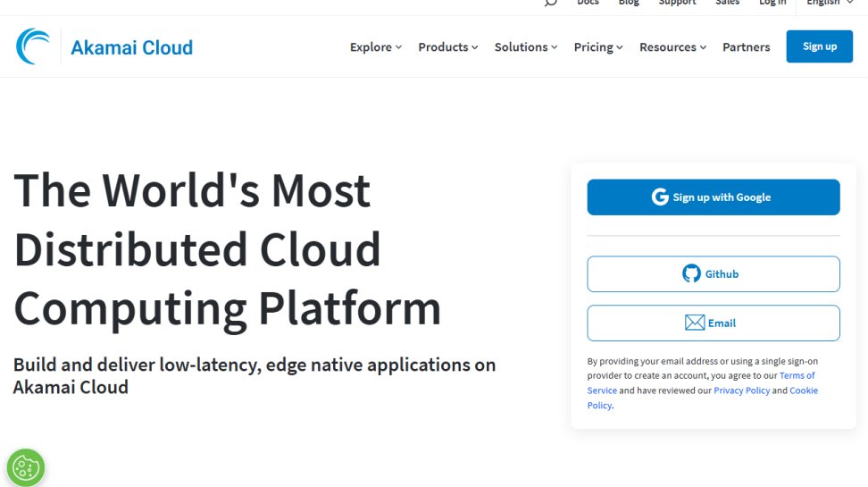Click the Email envelope icon
This screenshot has width=868, height=487.
(x=695, y=323)
